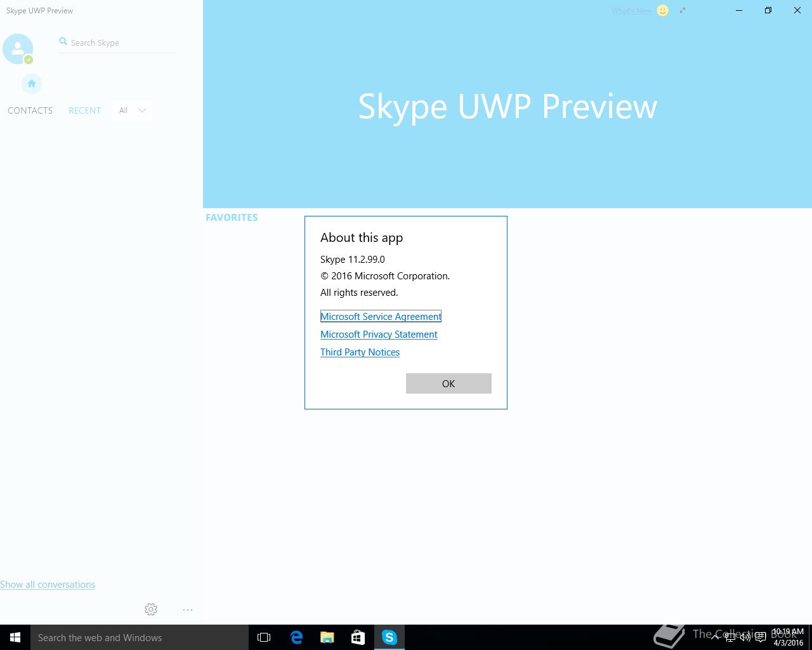Open the Action Center notification icon
Screen dimensions: 812x650
coord(761,637)
